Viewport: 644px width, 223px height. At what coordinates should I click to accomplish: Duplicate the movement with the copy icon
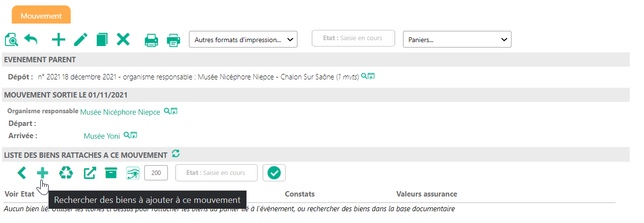click(x=102, y=40)
